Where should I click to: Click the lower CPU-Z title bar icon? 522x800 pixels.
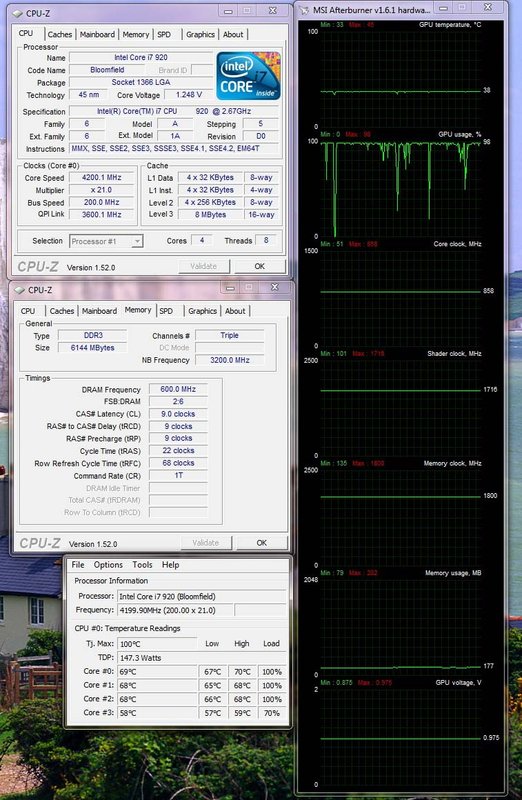(x=20, y=290)
